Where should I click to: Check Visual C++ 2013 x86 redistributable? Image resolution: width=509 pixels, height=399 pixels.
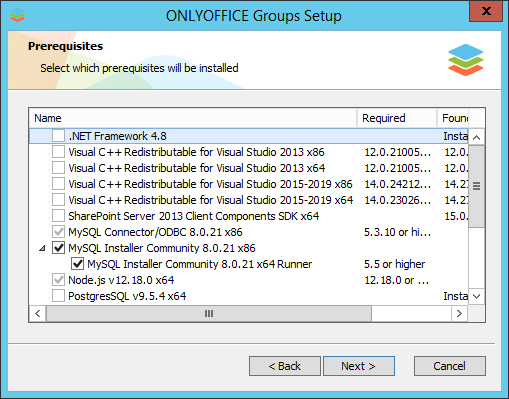pyautogui.click(x=58, y=152)
